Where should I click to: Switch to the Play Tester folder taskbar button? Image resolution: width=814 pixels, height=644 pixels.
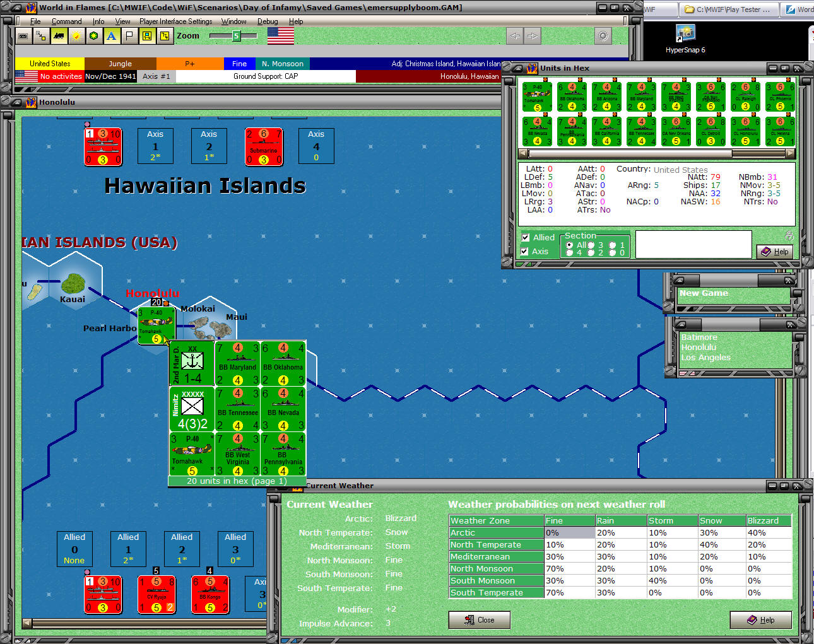728,9
